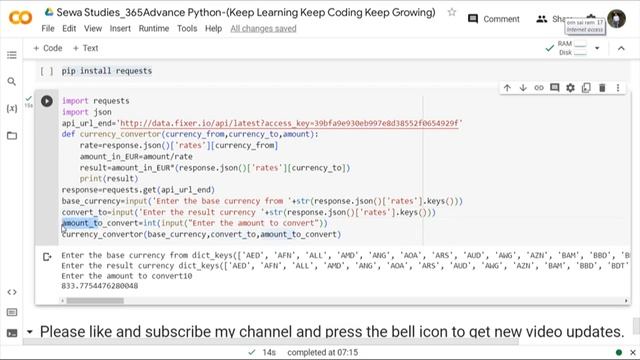The height and width of the screenshot is (360, 640).
Task: Click the fixer.io API URL string
Action: click(x=289, y=123)
